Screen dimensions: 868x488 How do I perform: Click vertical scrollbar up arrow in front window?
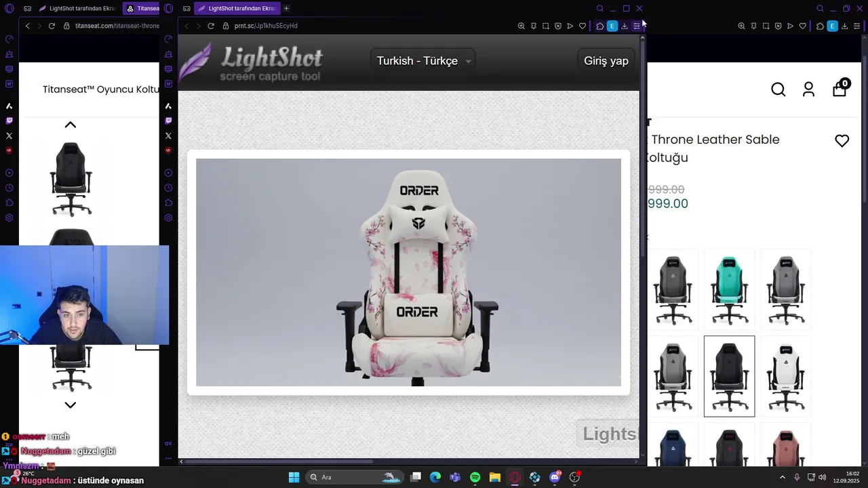pyautogui.click(x=642, y=37)
